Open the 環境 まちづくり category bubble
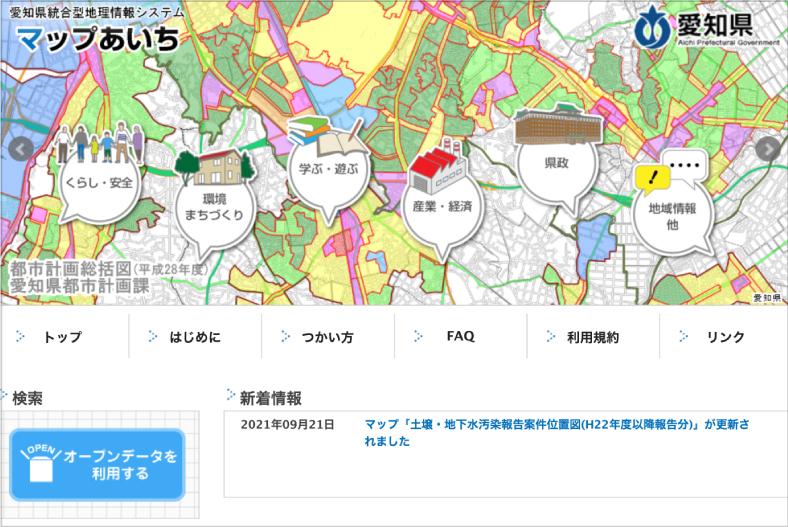788x527 pixels. coord(215,206)
